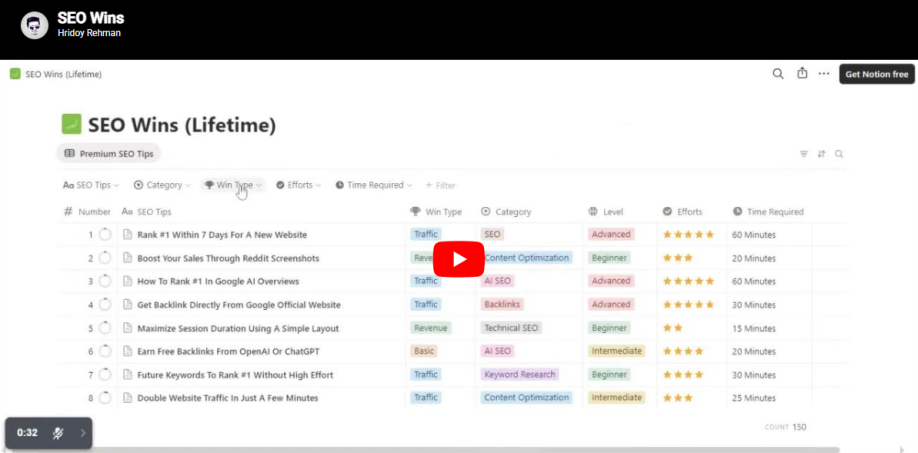Click the table filter lines icon
Viewport: 918px width, 453px height.
(x=803, y=154)
